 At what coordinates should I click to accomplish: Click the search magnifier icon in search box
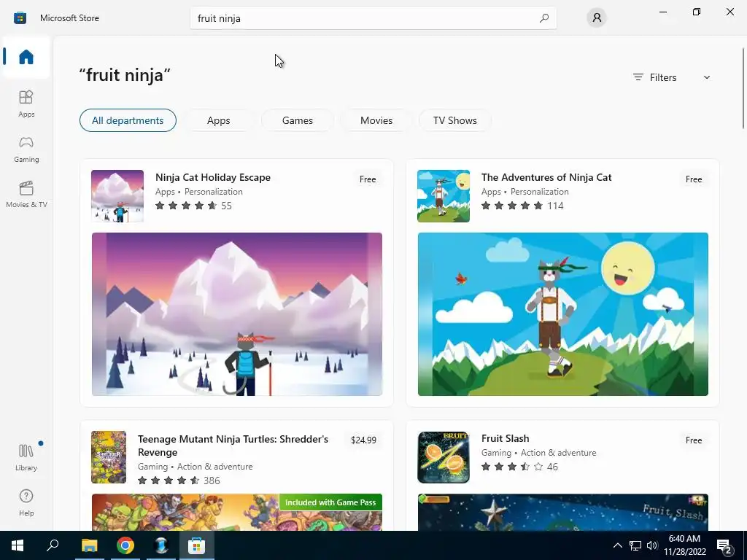544,18
